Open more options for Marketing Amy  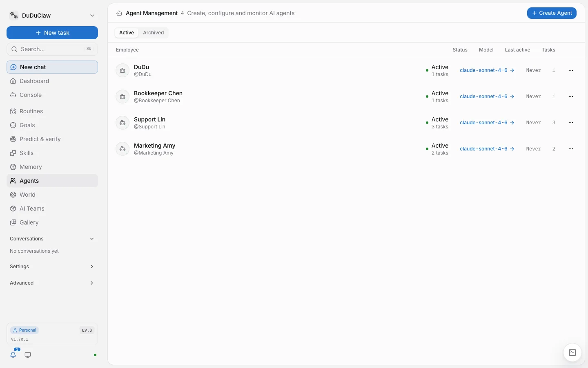point(571,149)
